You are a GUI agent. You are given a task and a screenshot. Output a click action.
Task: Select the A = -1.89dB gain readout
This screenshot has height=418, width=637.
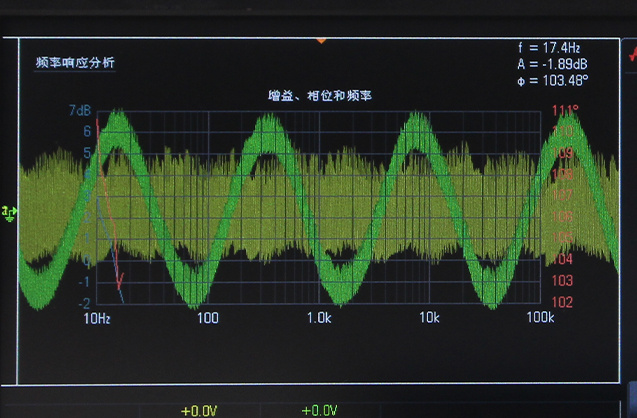(552, 64)
